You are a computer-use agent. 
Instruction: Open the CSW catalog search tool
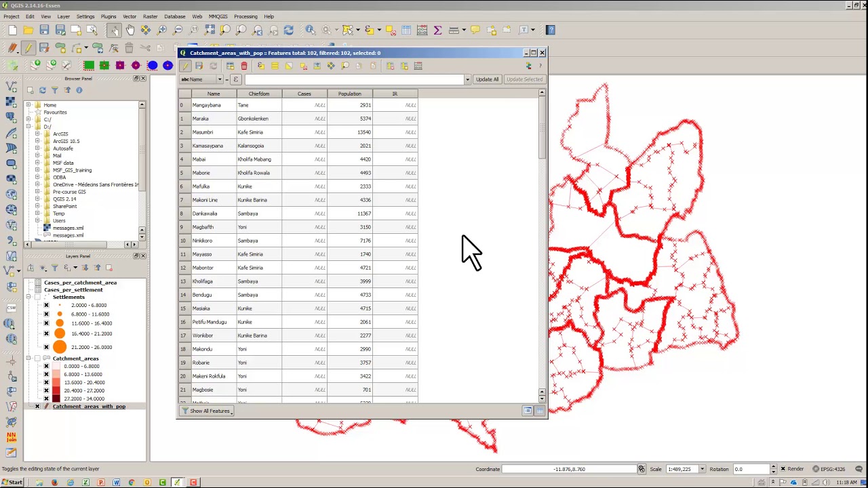11,308
